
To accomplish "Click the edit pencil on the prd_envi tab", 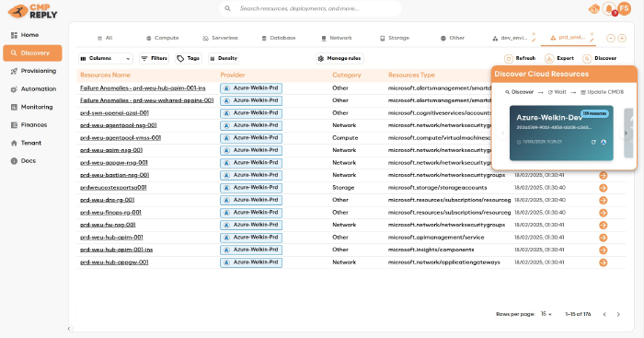I will pos(592,41).
